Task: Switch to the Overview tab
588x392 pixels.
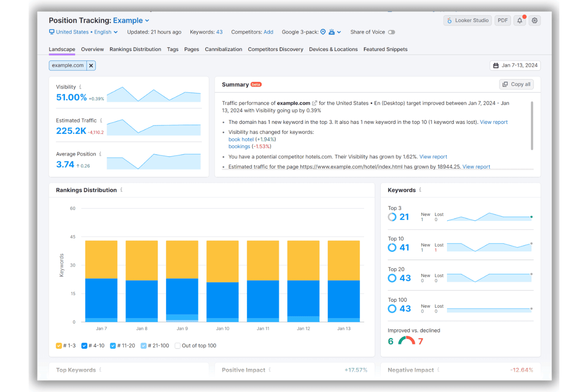Action: [92, 49]
